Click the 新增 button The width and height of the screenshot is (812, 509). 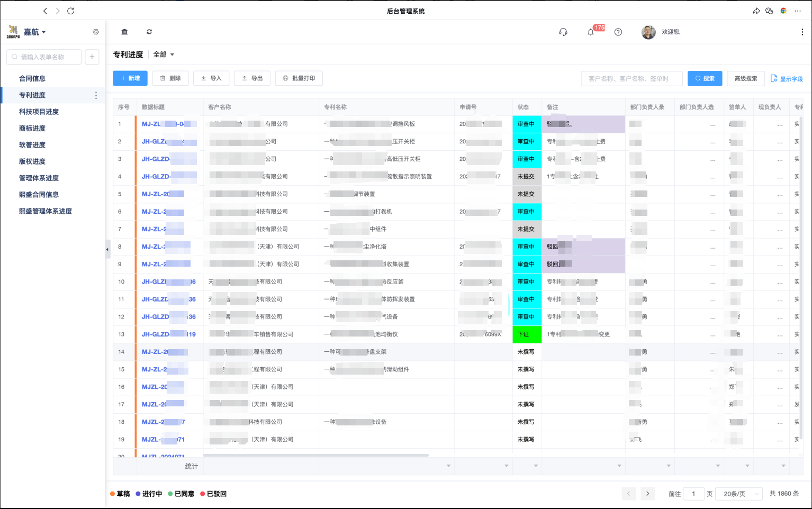pos(130,78)
